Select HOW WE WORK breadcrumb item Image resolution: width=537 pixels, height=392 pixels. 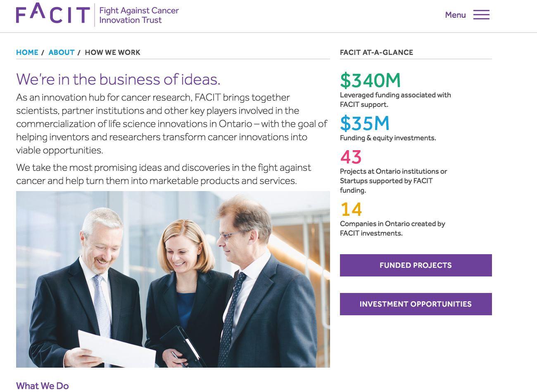112,52
